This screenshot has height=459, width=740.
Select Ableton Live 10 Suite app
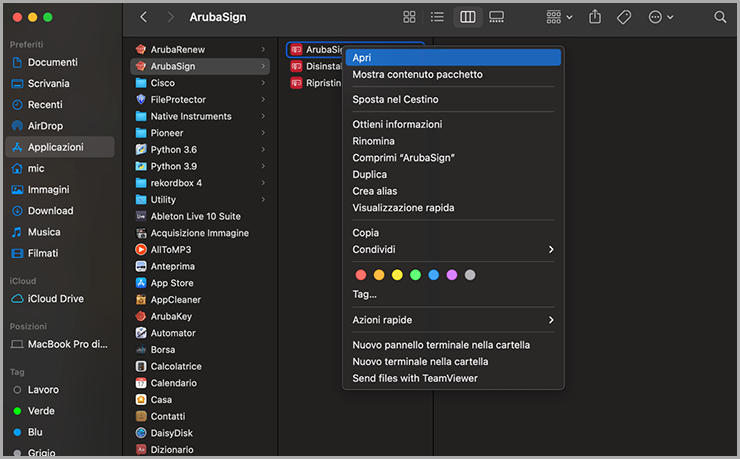pos(200,217)
